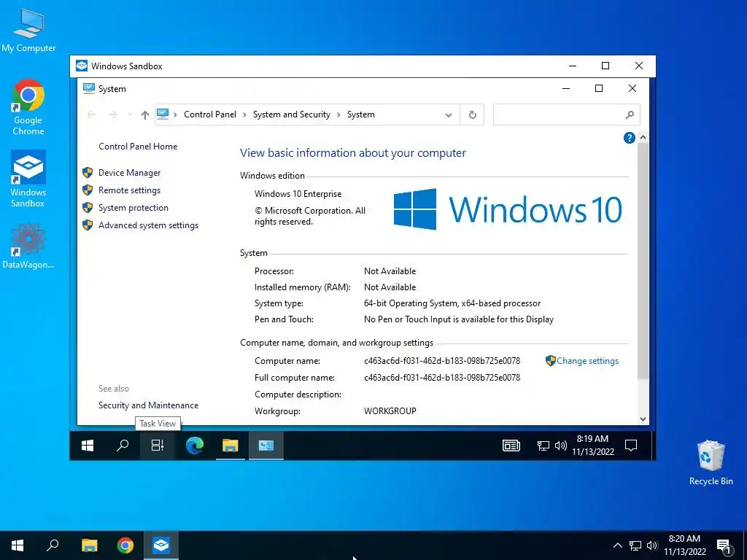Open Sandbox volume tray icon

tap(561, 446)
